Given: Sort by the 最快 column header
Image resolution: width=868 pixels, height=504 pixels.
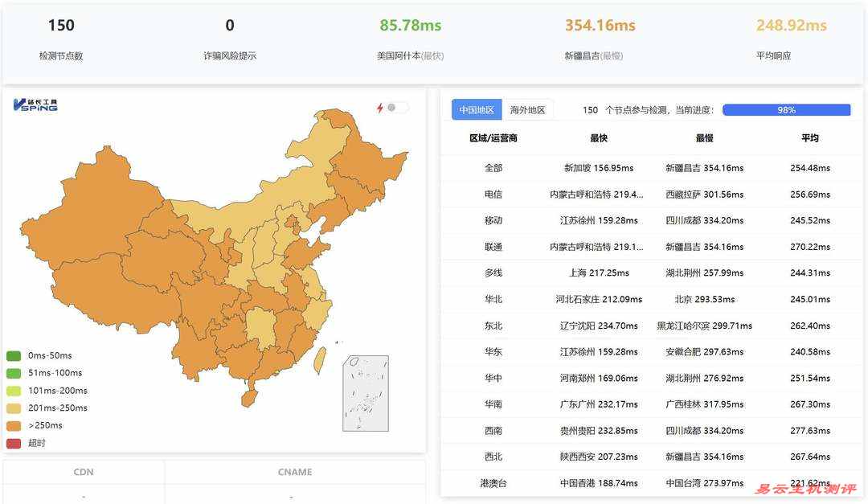Looking at the screenshot, I should pyautogui.click(x=599, y=138).
